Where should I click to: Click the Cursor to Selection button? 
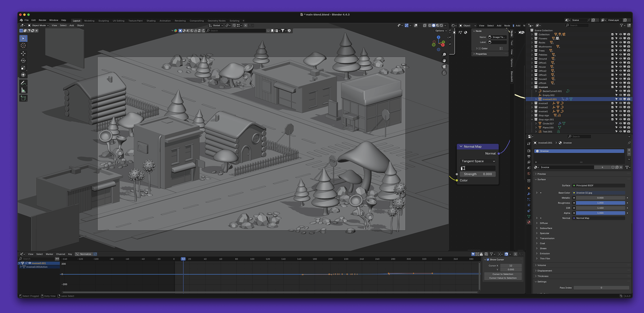(503, 274)
